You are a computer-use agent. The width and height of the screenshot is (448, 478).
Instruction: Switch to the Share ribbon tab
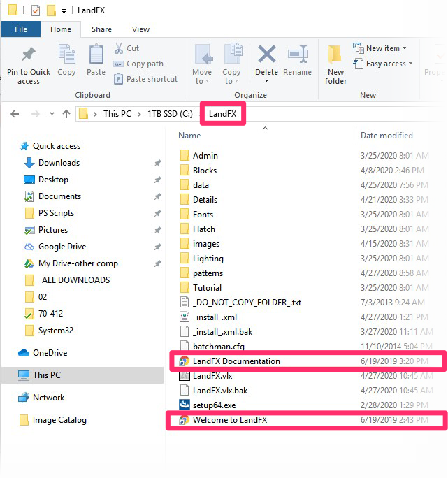click(x=101, y=29)
